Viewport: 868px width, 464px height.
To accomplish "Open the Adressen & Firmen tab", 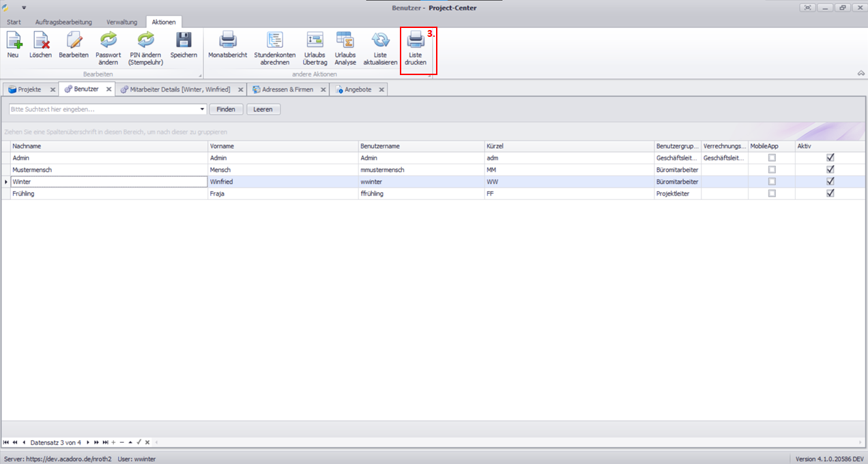I will tap(287, 89).
